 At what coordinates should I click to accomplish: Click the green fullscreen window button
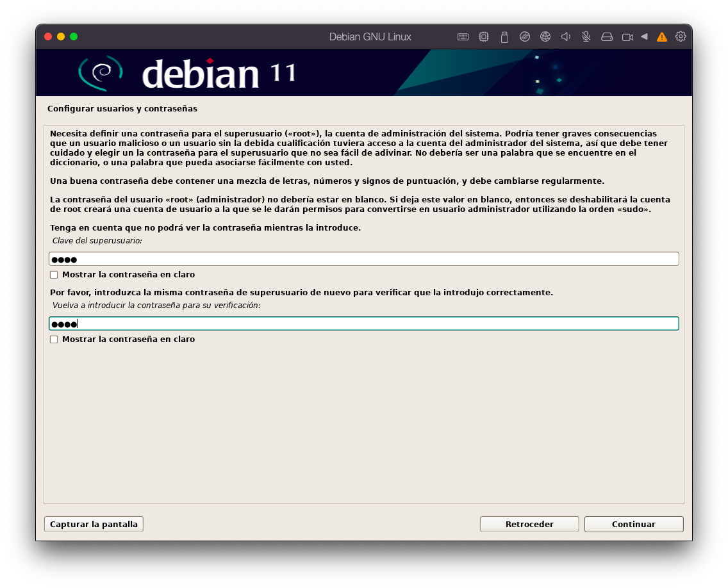coord(74,37)
